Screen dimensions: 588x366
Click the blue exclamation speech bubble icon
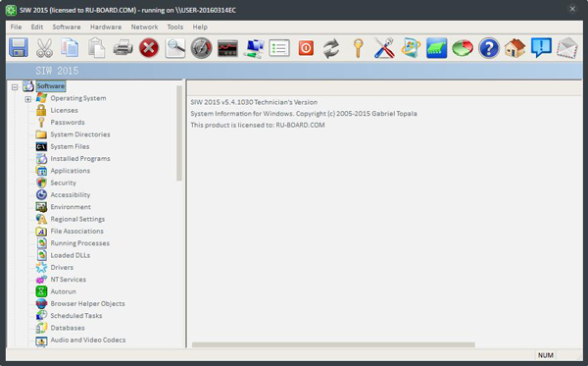[541, 48]
